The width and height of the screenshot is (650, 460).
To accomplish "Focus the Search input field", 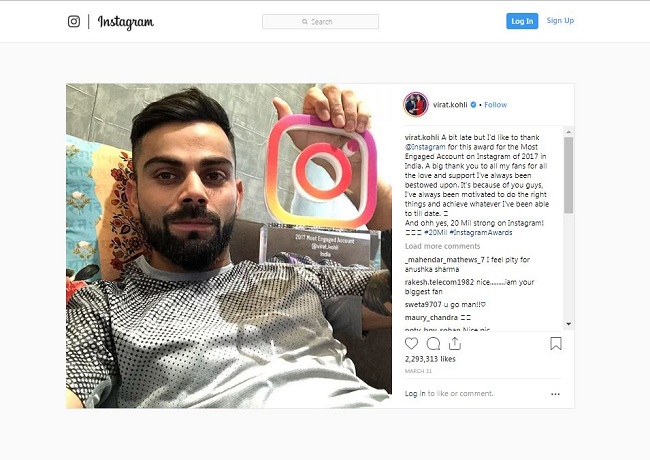I will 320,22.
